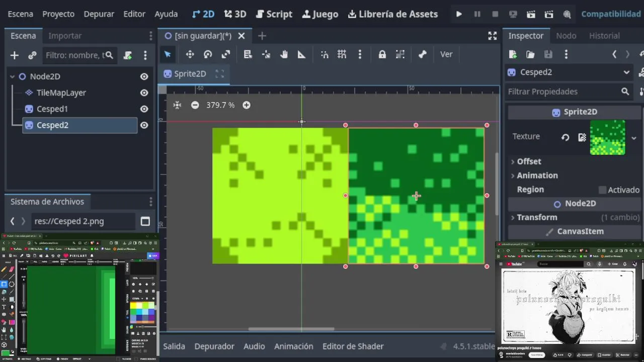Revert the Texture property to default
Viewport: 644px width, 362px height.
coord(566,137)
